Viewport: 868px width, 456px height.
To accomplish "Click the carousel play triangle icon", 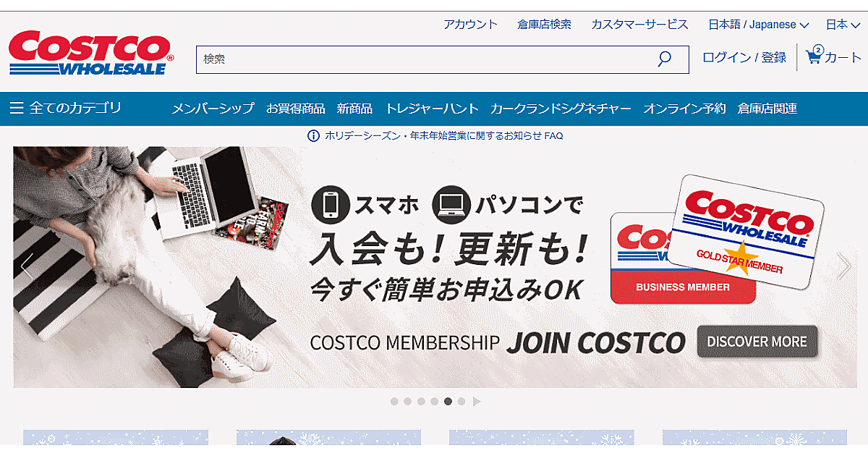I will 477,401.
